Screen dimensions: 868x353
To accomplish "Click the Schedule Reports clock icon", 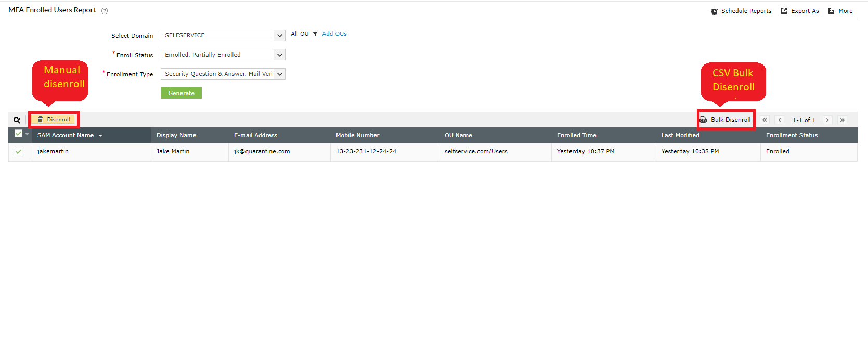I will (x=714, y=11).
